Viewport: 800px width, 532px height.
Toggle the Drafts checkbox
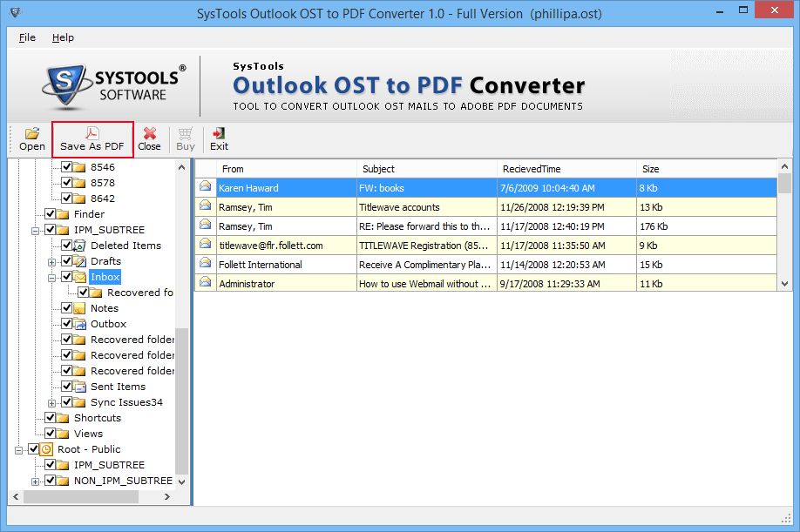[66, 261]
